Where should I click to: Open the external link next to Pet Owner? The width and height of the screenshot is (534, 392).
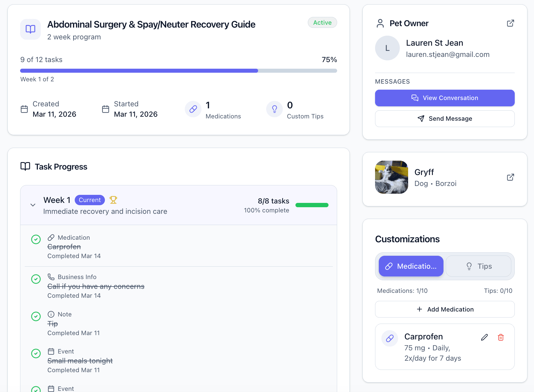pos(510,23)
